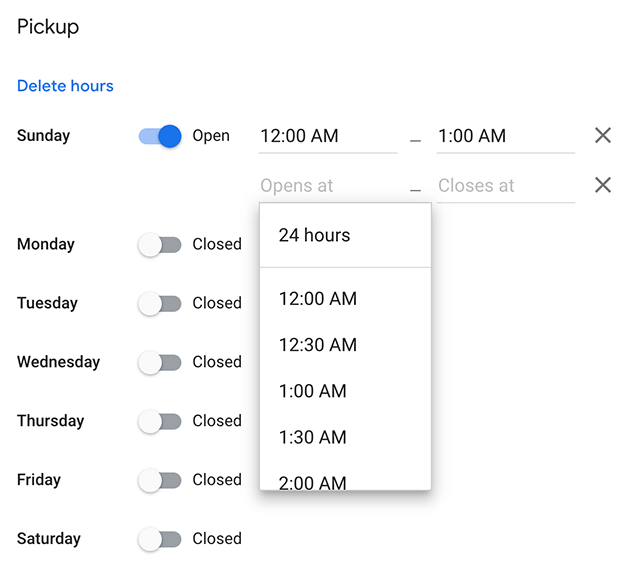This screenshot has height=581, width=640.
Task: Turn off the Sunday open toggle
Action: (160, 136)
